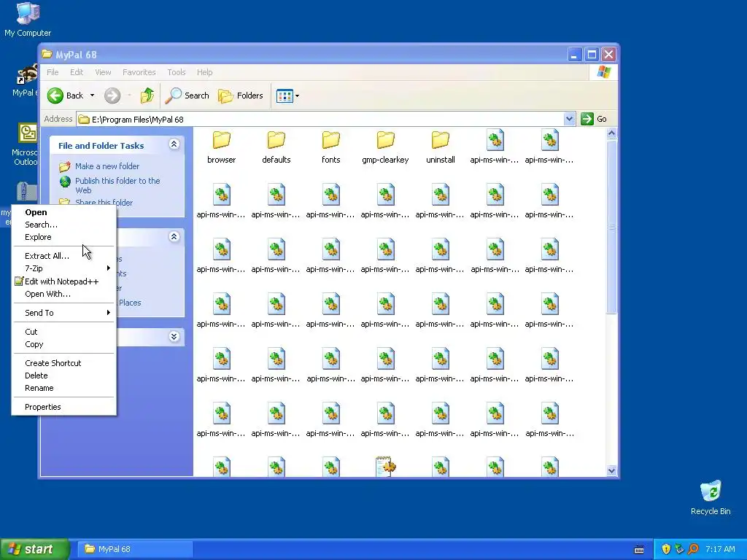The width and height of the screenshot is (747, 560).
Task: Toggle the Folders pane button
Action: click(x=241, y=96)
